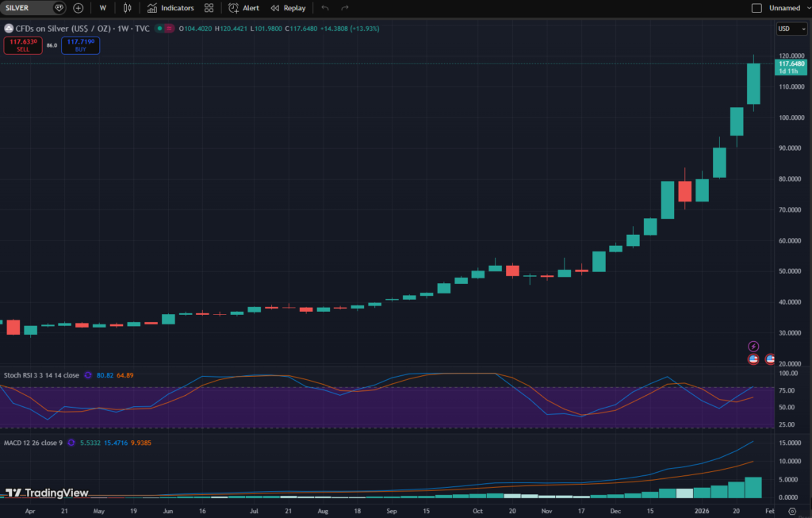812x518 pixels.
Task: Open the indicator templates grid icon
Action: point(209,8)
